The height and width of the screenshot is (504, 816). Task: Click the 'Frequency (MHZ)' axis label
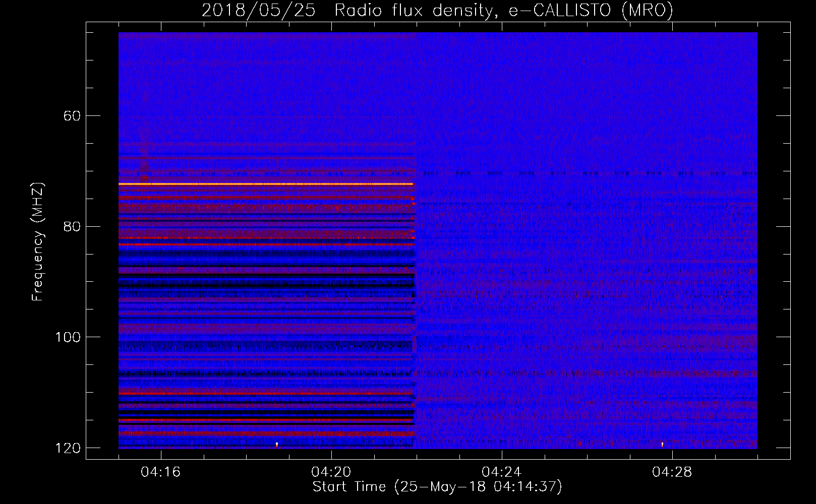38,242
